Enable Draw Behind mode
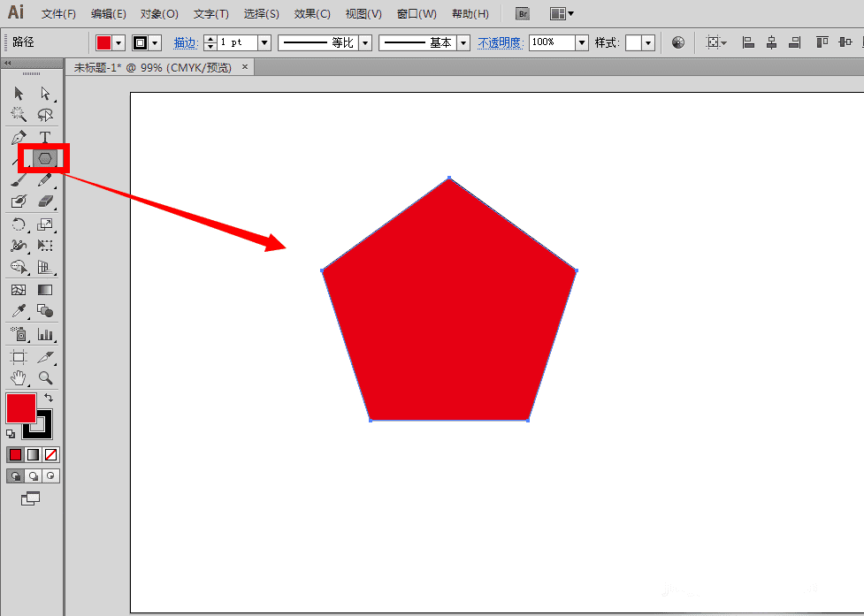Viewport: 864px width, 616px height. click(33, 476)
